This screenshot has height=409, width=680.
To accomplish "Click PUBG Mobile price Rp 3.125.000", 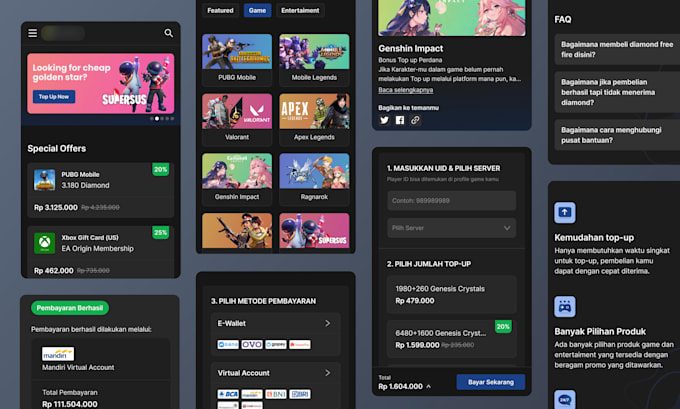I will click(x=56, y=207).
